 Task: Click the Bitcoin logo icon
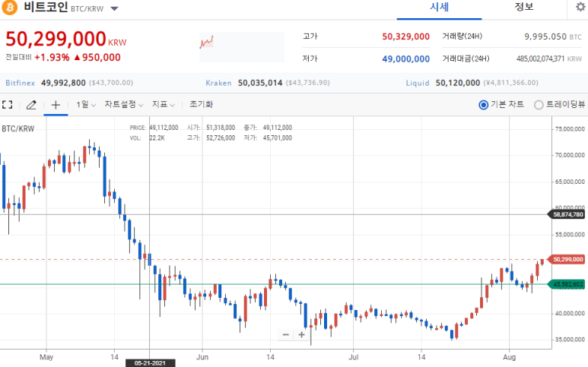(x=10, y=7)
